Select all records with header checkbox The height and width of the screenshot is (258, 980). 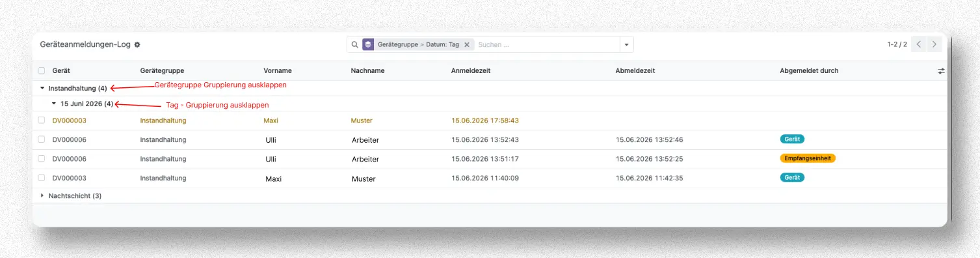coord(42,70)
